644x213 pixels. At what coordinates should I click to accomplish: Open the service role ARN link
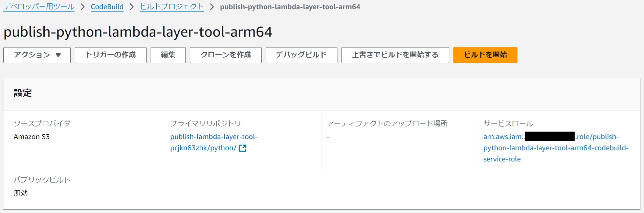pos(556,148)
